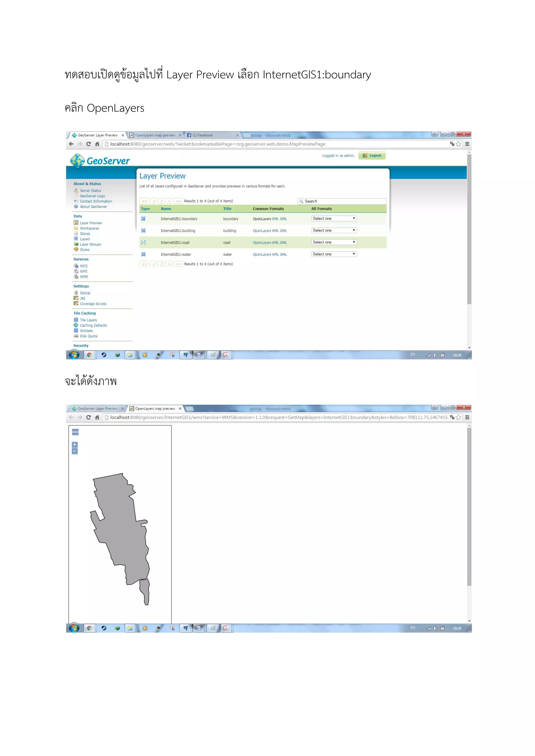Click Chrome icon in Layer Preview screenshot taskbar
The height and width of the screenshot is (756, 535).
point(89,355)
